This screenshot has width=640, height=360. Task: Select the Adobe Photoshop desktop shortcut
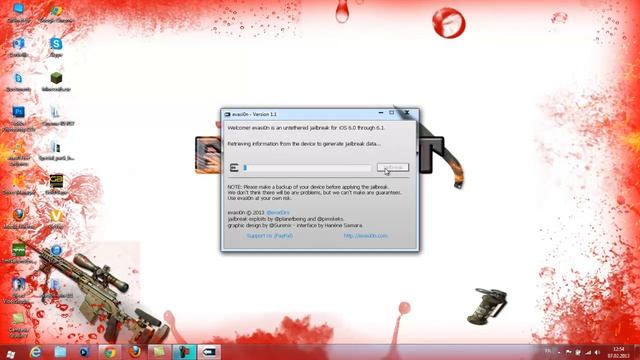point(18,119)
